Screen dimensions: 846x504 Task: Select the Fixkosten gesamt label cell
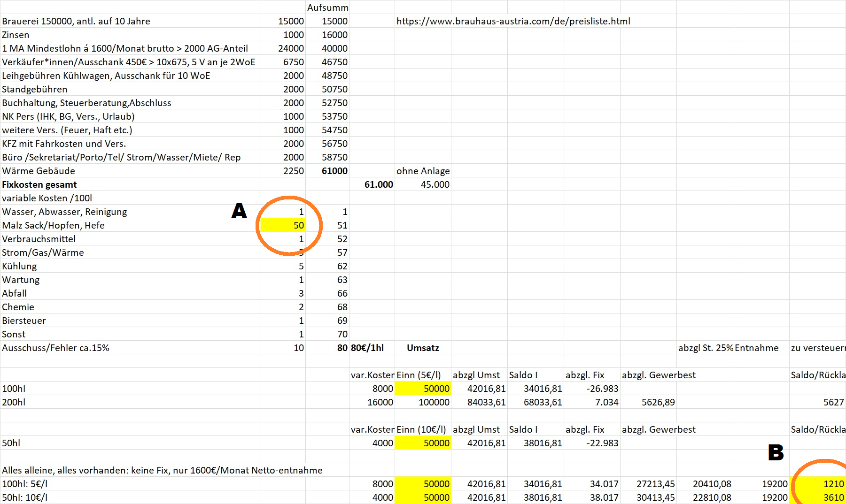click(x=39, y=184)
